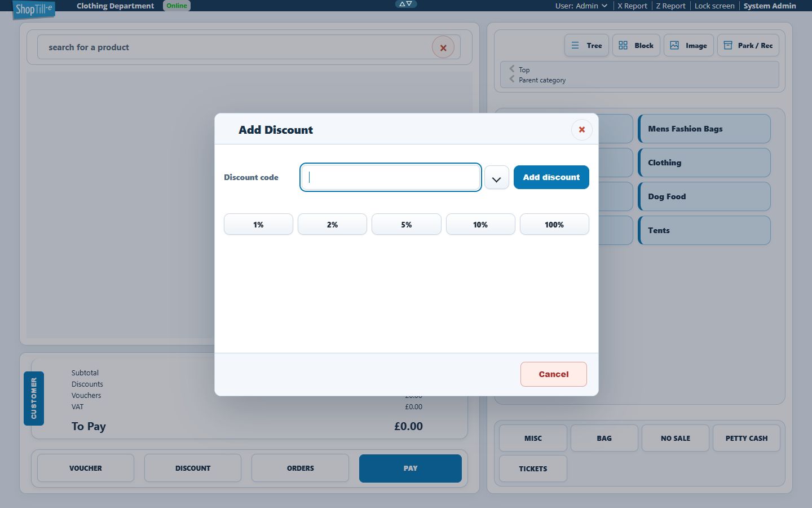Apply the 2% discount preset
The width and height of the screenshot is (812, 508).
tap(332, 225)
